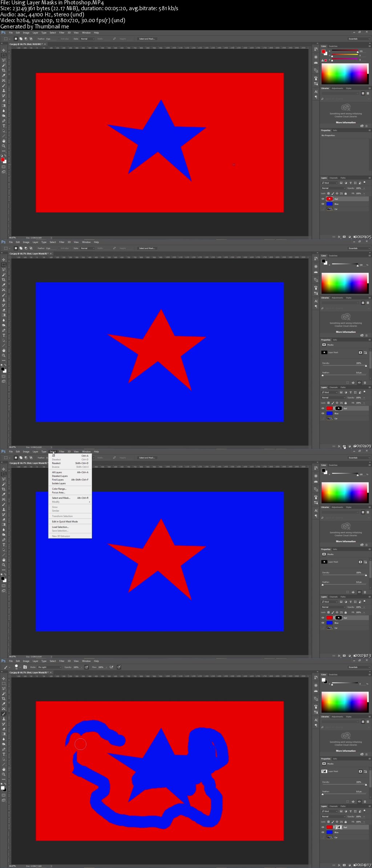Image resolution: width=372 pixels, height=868 pixels.
Task: Choose Edit in Quick Mask Mode
Action: coord(70,521)
